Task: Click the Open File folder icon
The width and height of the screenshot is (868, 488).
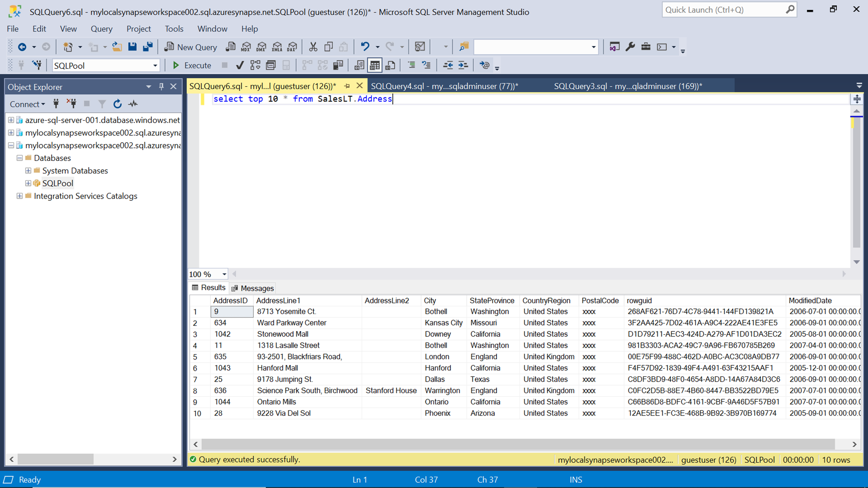Action: point(117,47)
